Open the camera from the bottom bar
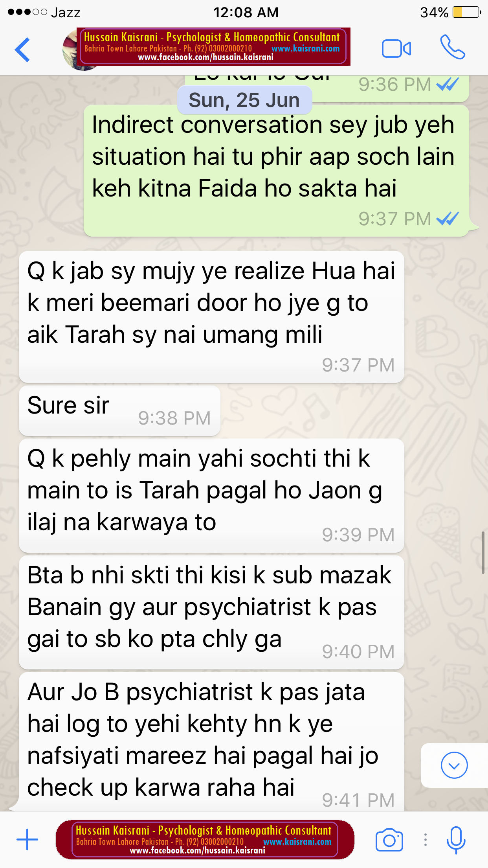Image resolution: width=488 pixels, height=868 pixels. tap(389, 840)
